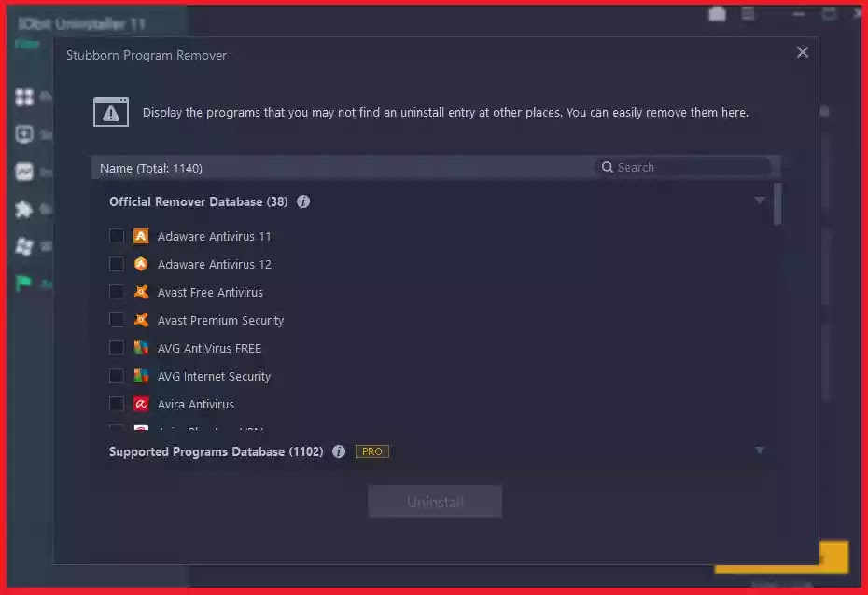Click the Avira Antivirus red icon
The height and width of the screenshot is (595, 868).
pos(141,404)
